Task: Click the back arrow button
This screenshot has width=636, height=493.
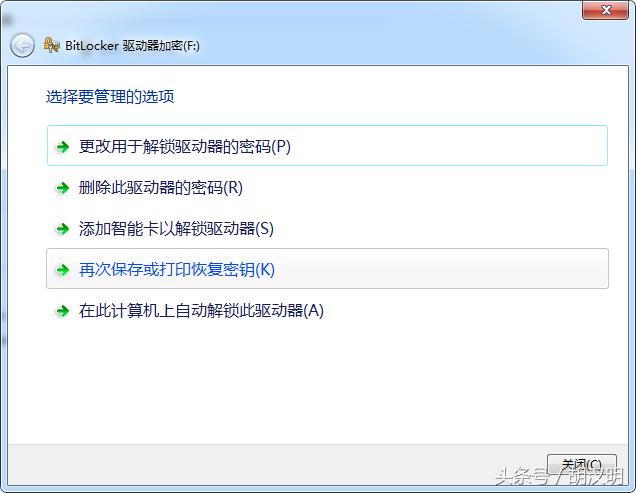Action: pyautogui.click(x=22, y=45)
